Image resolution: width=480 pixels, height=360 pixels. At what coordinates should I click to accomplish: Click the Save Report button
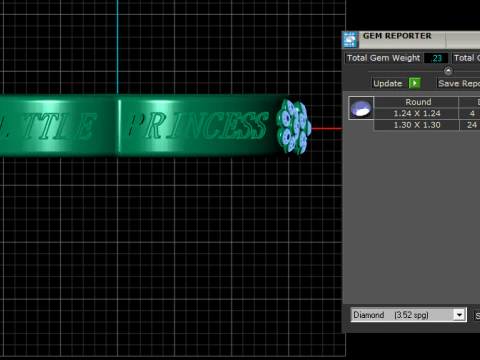click(458, 83)
